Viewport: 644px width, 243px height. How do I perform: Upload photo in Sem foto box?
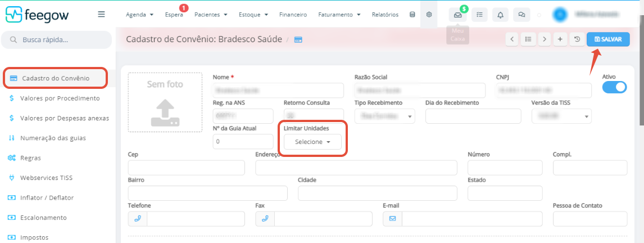[165, 102]
